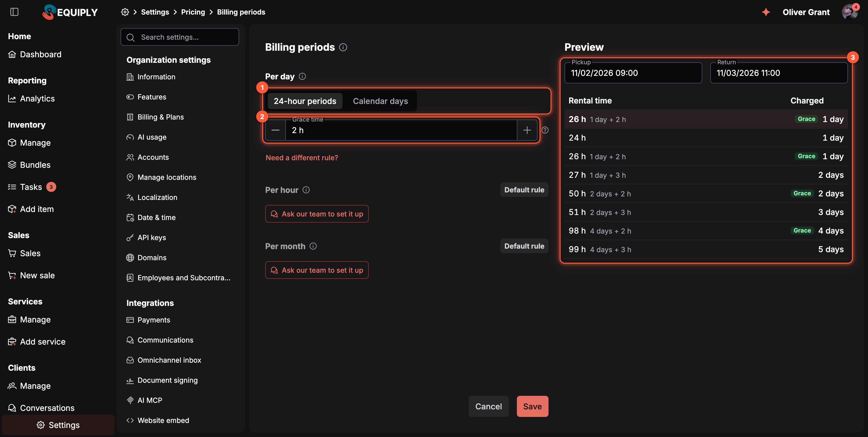Open Information organization settings
The image size is (868, 437).
[151, 77]
